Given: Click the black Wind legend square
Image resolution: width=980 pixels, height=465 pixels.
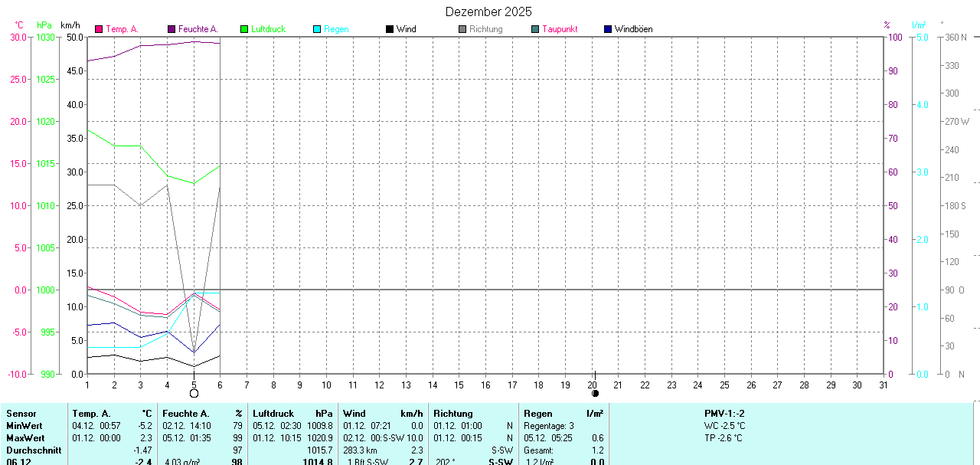Looking at the screenshot, I should tap(390, 29).
